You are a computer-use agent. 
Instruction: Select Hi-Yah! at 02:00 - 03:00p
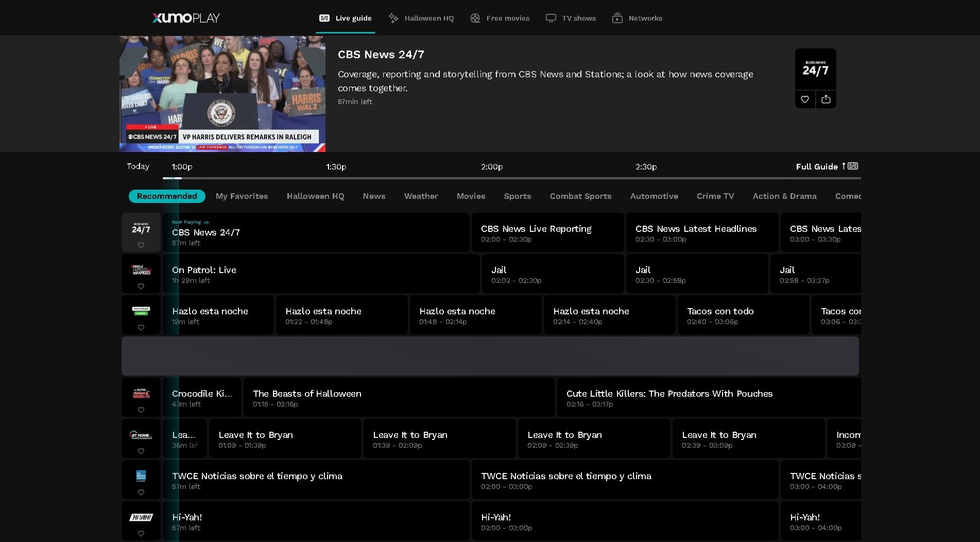pos(625,521)
